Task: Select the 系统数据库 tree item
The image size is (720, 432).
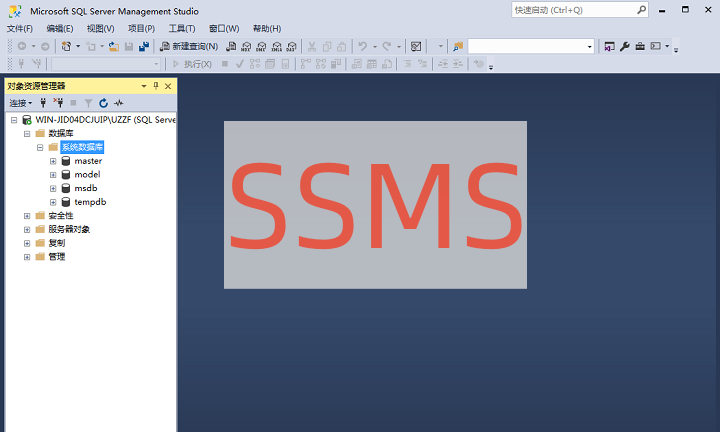Action: (x=82, y=147)
